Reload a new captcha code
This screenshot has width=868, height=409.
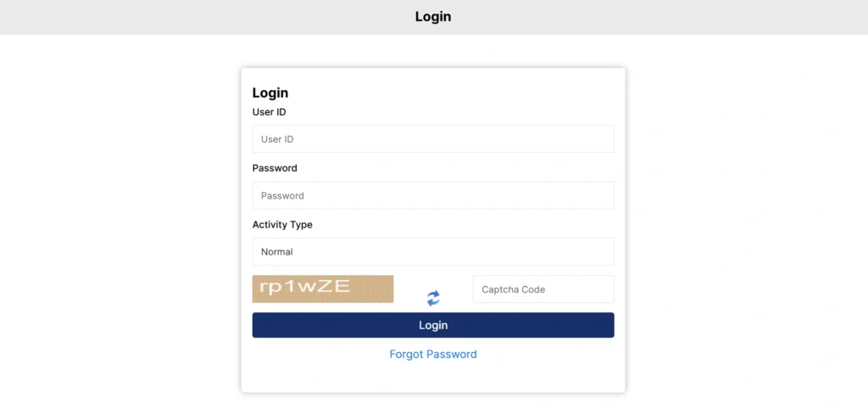[433, 298]
